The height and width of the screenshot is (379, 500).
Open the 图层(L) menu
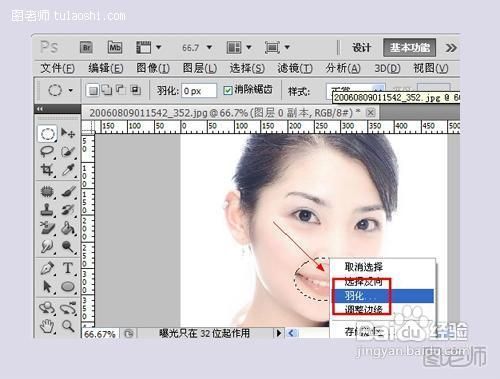pos(200,69)
